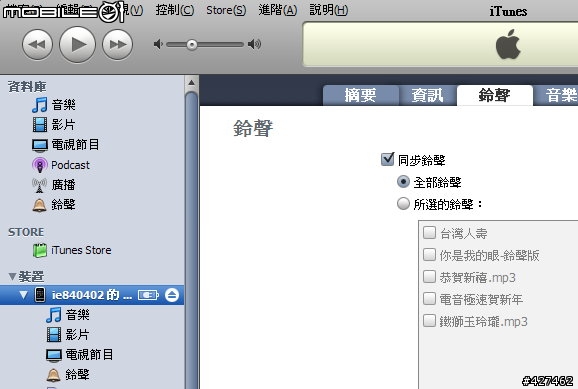Viewport: 578px width, 389px height.
Task: Click the sidebar scroll up arrow
Action: pos(192,83)
